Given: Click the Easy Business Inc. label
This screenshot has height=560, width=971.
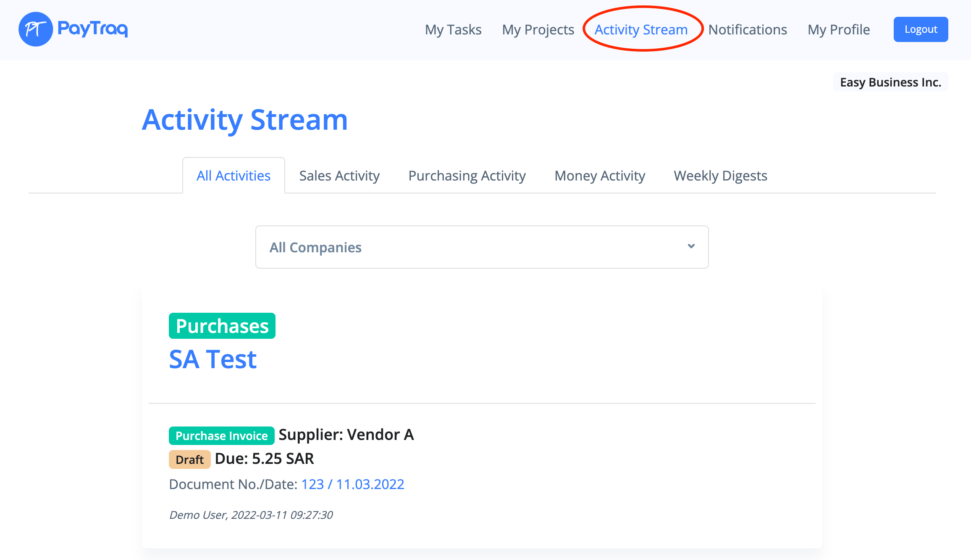Looking at the screenshot, I should [x=890, y=82].
